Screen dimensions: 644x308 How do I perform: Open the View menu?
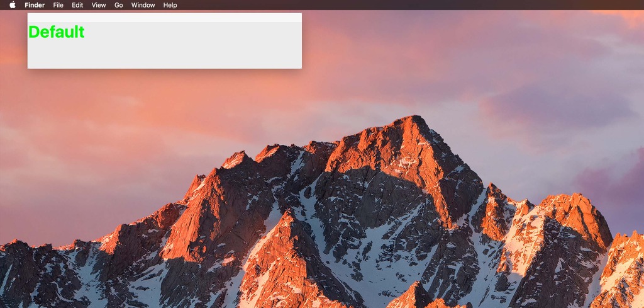pos(99,5)
